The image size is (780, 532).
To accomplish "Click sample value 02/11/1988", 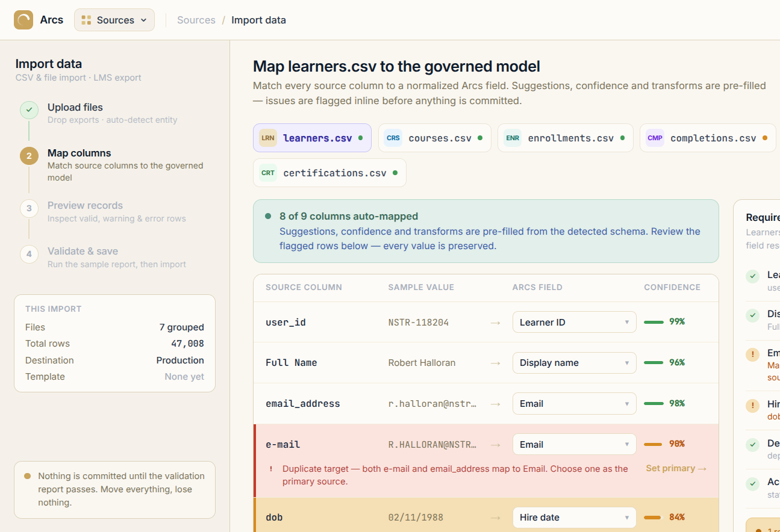I will pos(414,518).
